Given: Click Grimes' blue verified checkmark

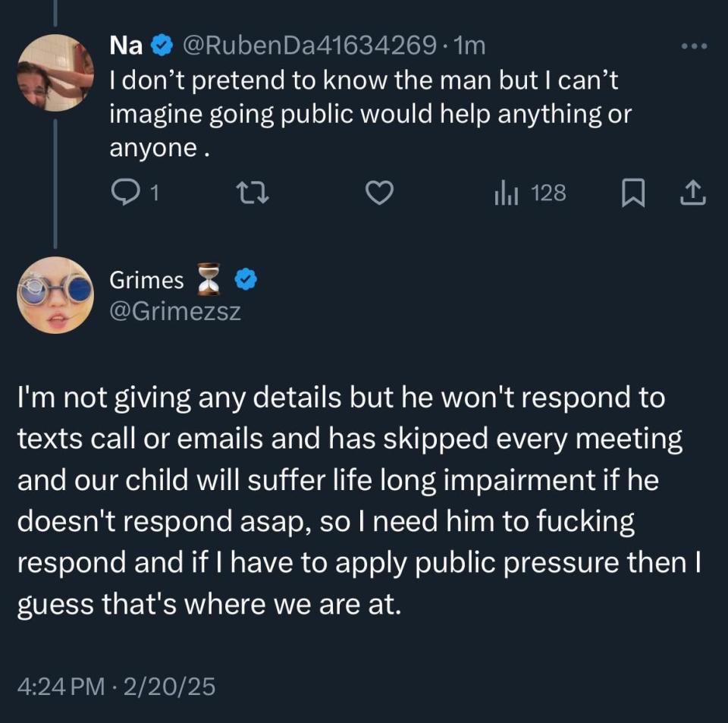Looking at the screenshot, I should [244, 281].
